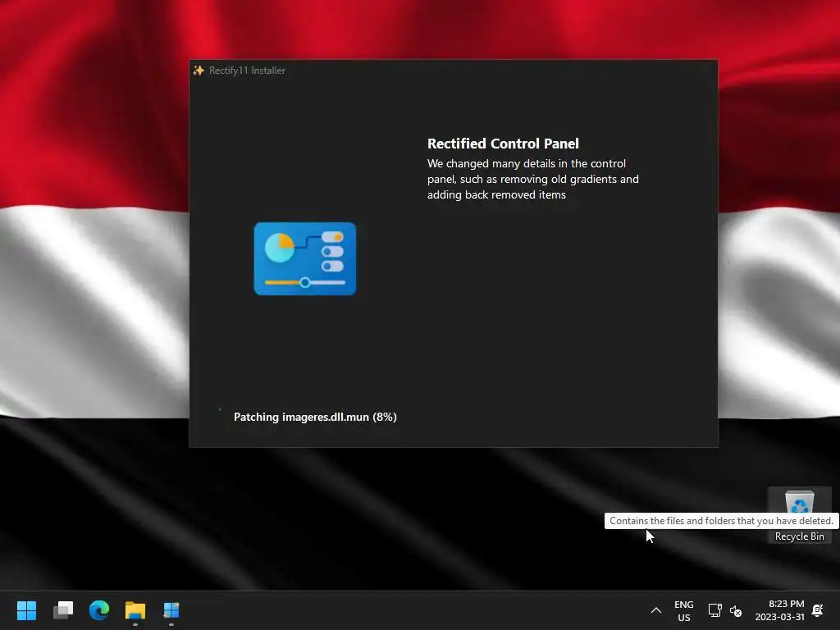Open the notification bell icon
The image size is (840, 630).
tap(818, 610)
